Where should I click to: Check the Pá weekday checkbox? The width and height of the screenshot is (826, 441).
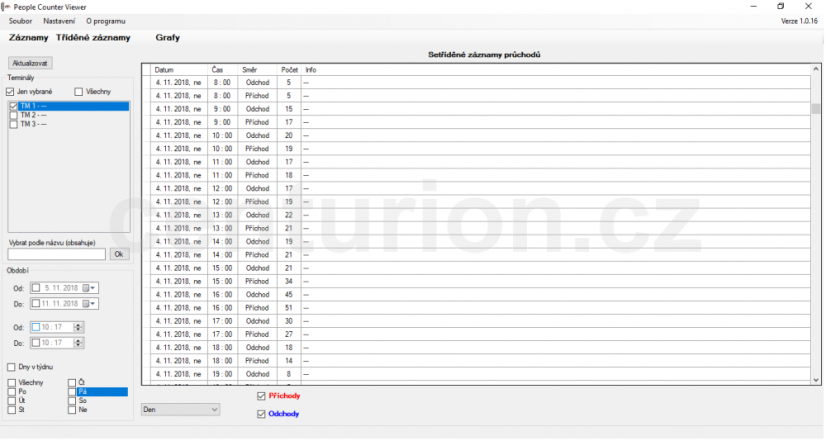pyautogui.click(x=72, y=392)
